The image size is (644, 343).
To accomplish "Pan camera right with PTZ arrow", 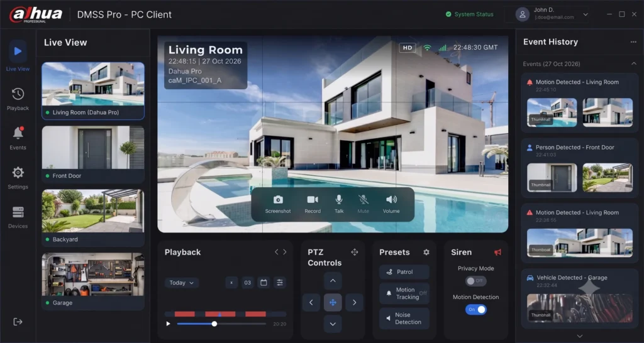I will point(354,302).
